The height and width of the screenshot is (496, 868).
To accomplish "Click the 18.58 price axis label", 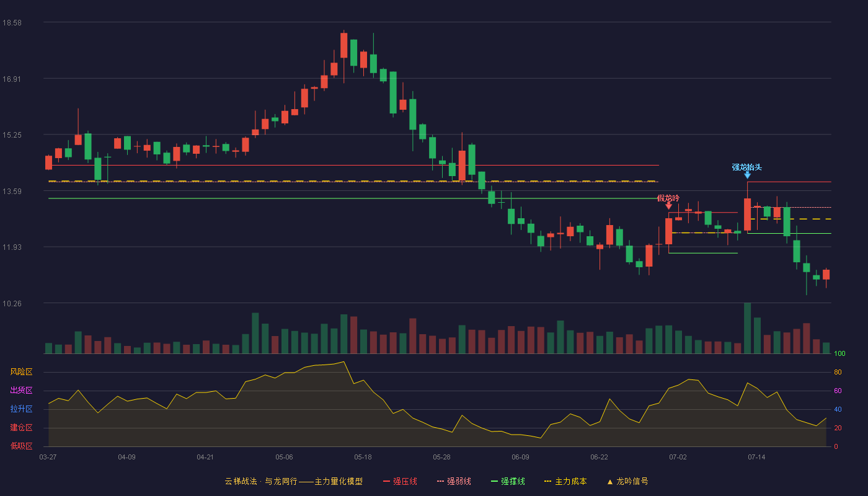I will 12,23.
